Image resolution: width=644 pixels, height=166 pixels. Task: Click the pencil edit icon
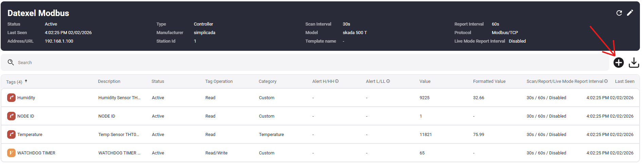pos(630,13)
